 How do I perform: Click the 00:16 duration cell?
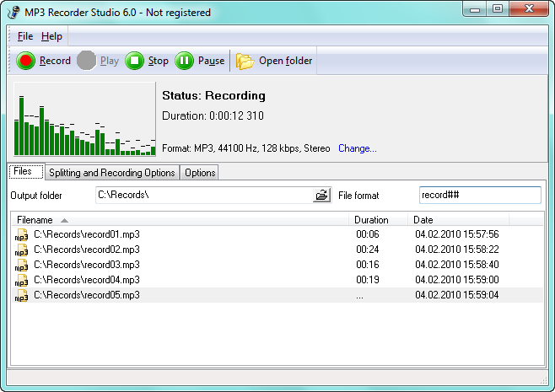(x=368, y=265)
